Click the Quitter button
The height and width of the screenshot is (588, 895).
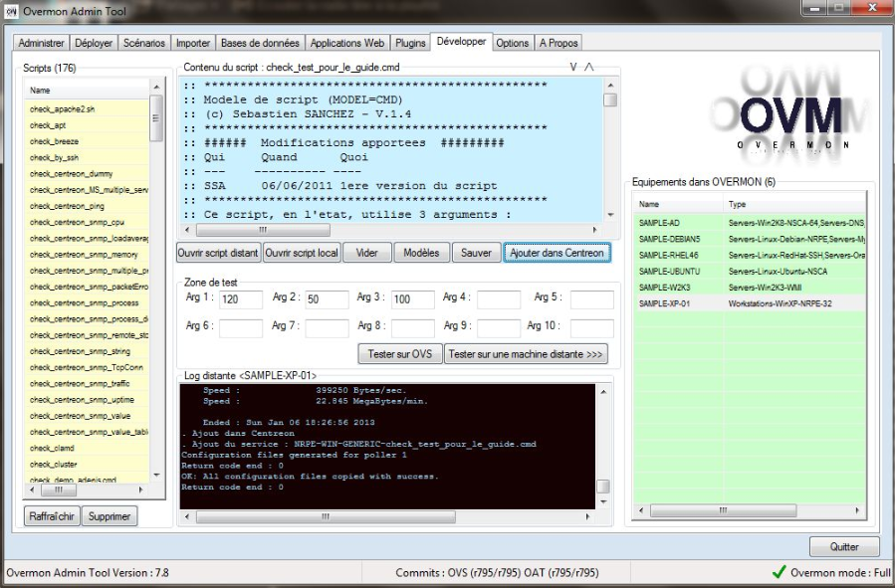pos(842,546)
